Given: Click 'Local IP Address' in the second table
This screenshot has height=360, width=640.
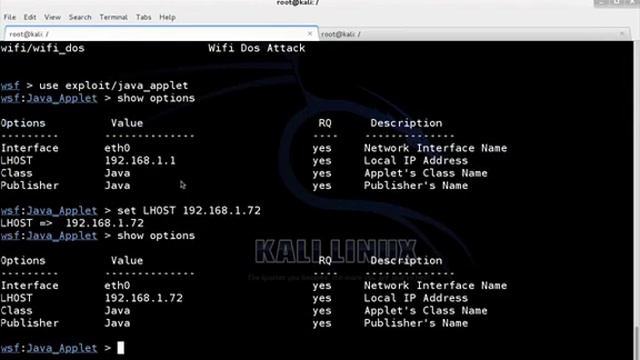Looking at the screenshot, I should pyautogui.click(x=416, y=298).
